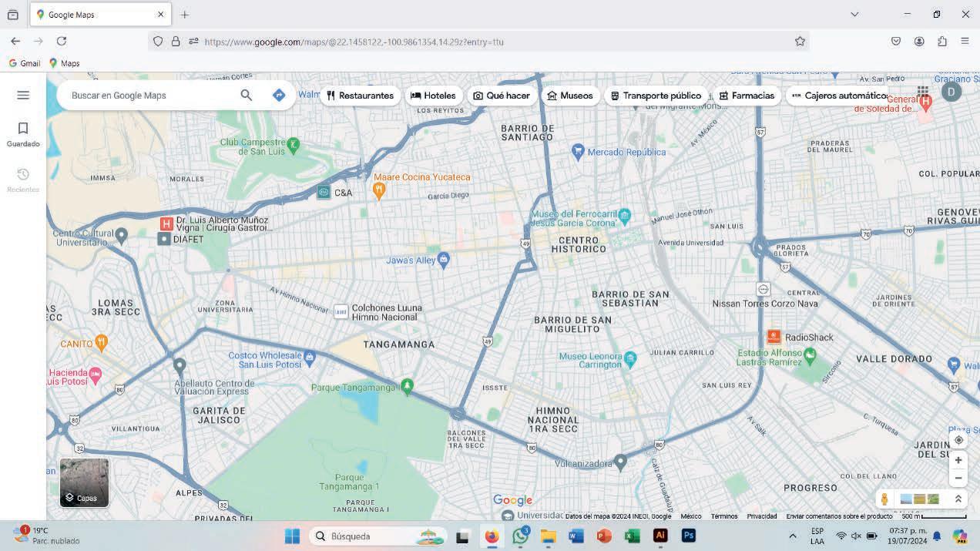This screenshot has height=551, width=980.
Task: Open the Firefox extensions puzzle icon
Action: (941, 41)
